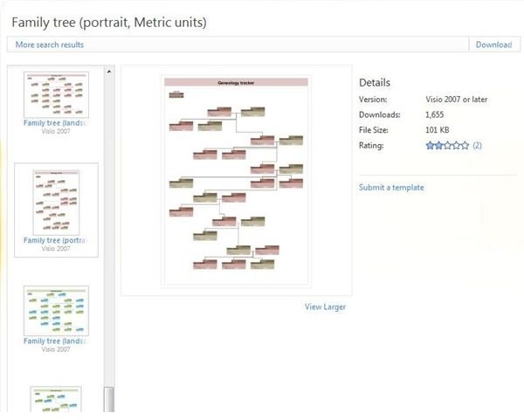The image size is (524, 420).
Task: Rate with the third star
Action: point(447,145)
